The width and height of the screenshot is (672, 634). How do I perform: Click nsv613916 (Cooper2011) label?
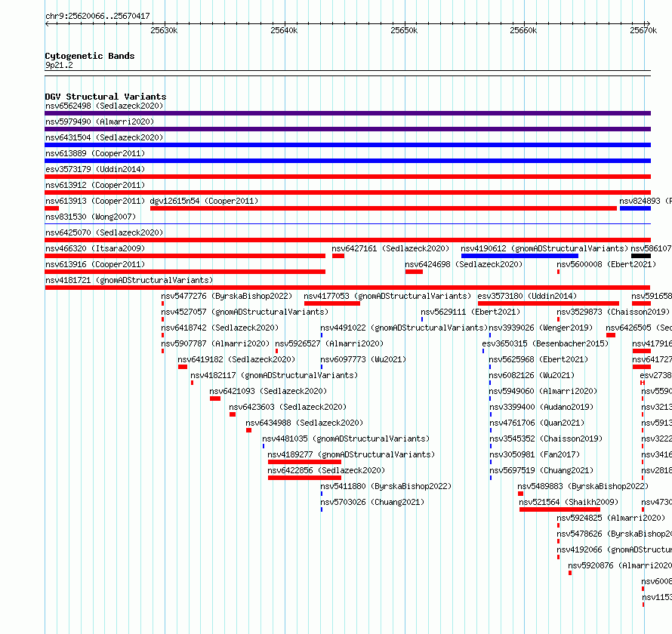coord(95,264)
